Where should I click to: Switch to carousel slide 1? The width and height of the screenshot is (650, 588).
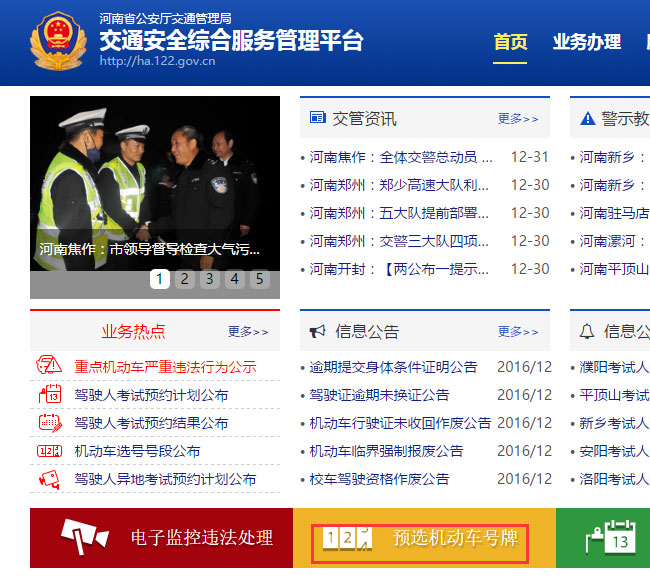[x=160, y=279]
